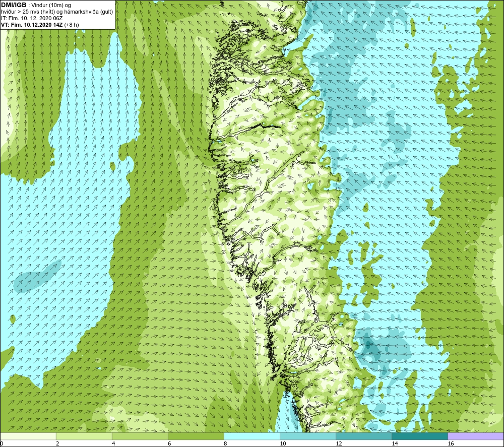Click the legend label '14'
The height and width of the screenshot is (447, 504).
coord(395,444)
